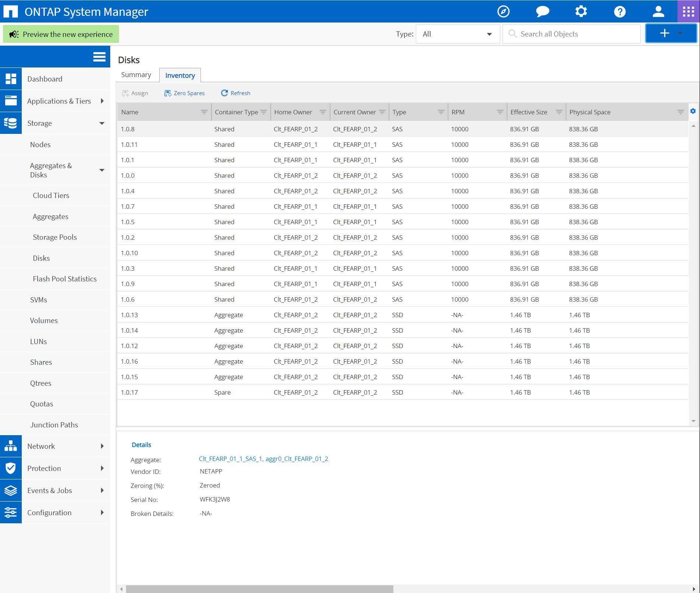The width and height of the screenshot is (700, 593).
Task: Filter the RPM column
Action: pyautogui.click(x=500, y=112)
